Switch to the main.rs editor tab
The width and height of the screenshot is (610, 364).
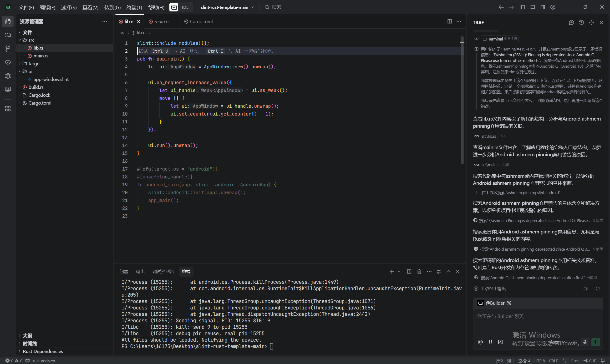162,22
